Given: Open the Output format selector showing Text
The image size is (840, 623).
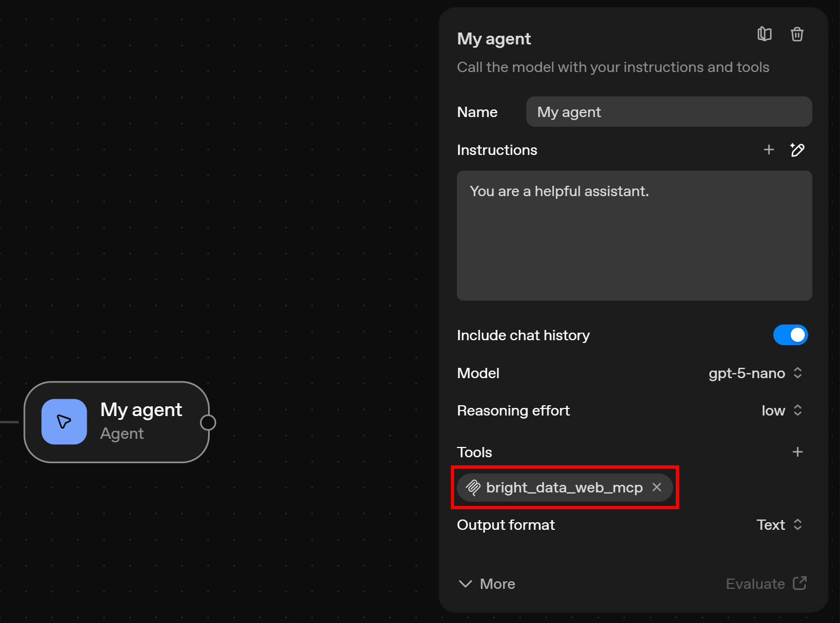Looking at the screenshot, I should click(779, 524).
